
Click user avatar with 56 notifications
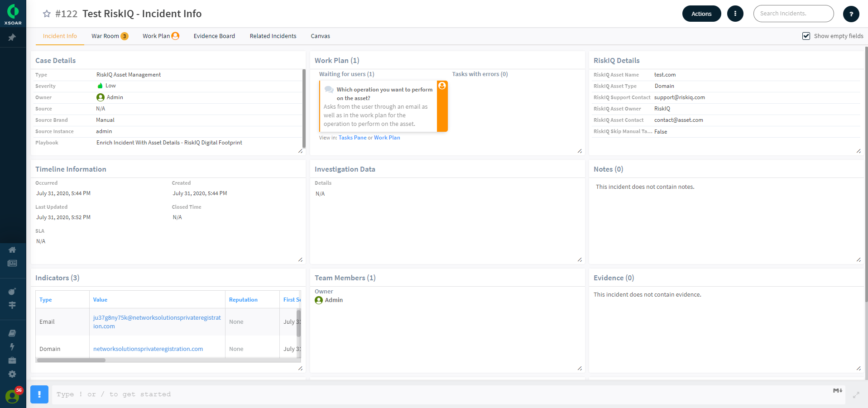[x=12, y=396]
